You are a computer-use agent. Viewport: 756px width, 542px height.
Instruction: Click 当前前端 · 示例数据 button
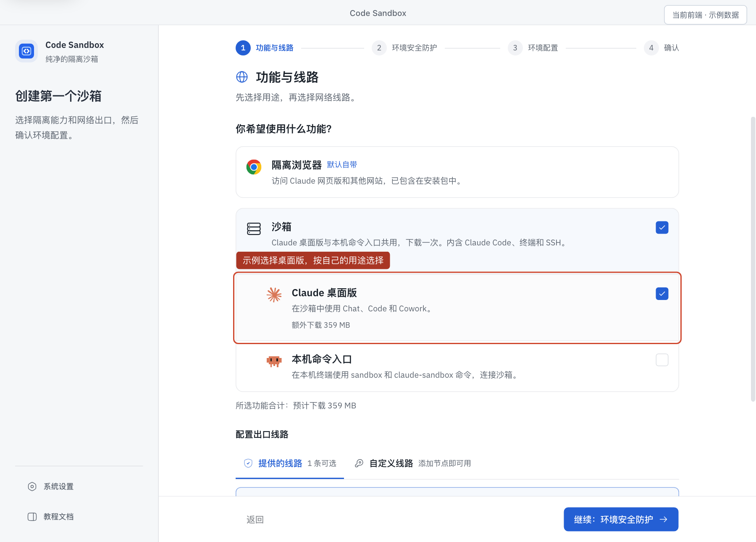click(x=706, y=15)
